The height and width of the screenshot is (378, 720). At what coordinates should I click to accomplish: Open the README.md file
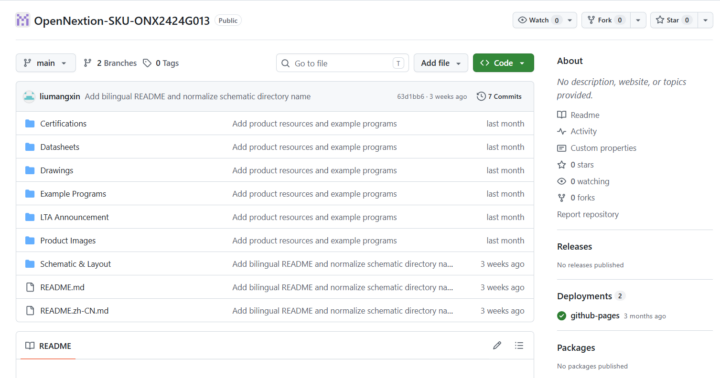[x=62, y=288]
